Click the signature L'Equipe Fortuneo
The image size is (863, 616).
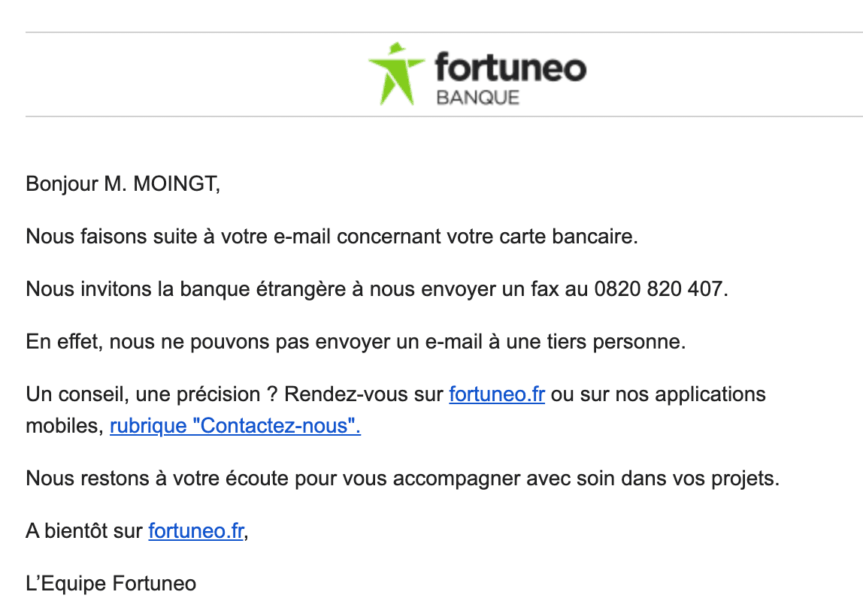(111, 584)
